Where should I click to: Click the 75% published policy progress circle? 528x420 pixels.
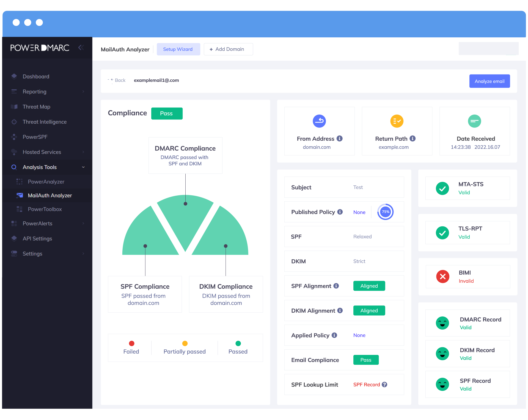coord(385,212)
